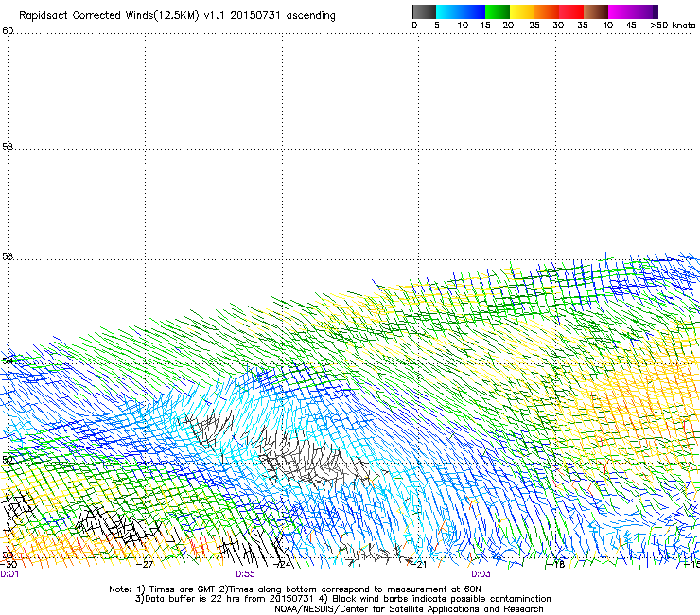Click the purple time stamp '0:03'
This screenshot has width=700, height=615.
click(481, 574)
